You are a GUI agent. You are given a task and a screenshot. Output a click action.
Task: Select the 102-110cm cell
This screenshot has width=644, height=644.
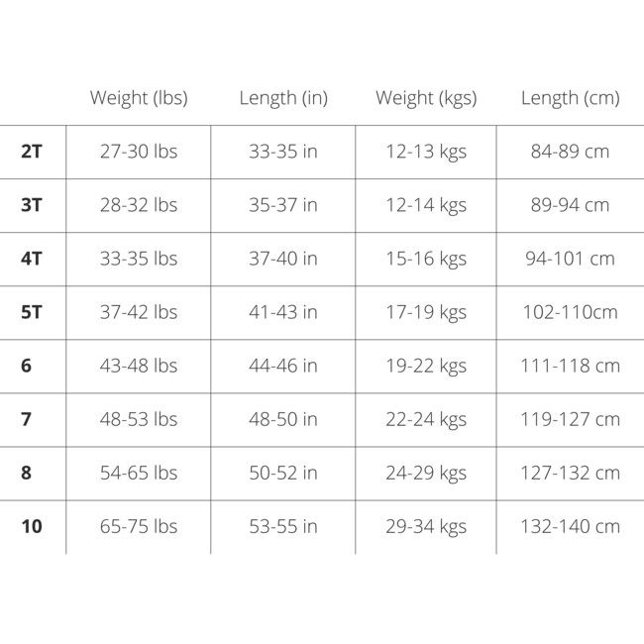tap(571, 312)
